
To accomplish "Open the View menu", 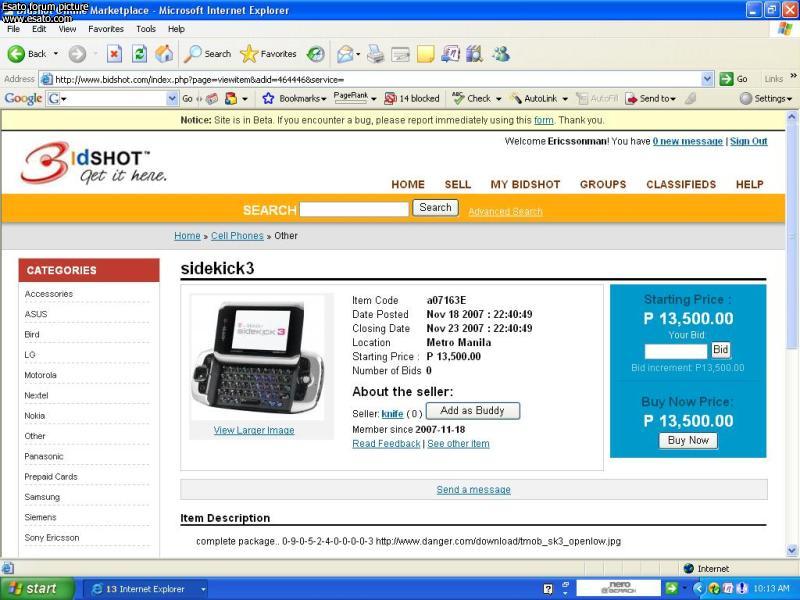I will click(67, 29).
